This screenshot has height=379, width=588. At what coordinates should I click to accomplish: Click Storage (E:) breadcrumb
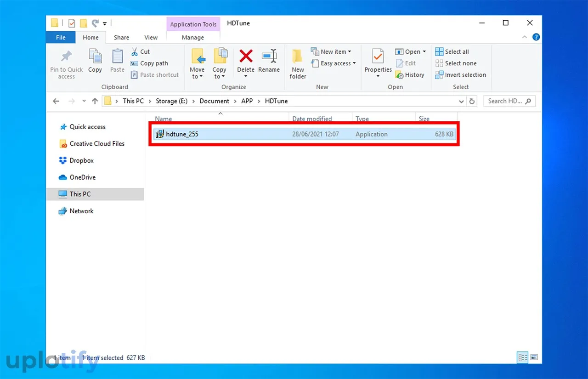click(171, 101)
